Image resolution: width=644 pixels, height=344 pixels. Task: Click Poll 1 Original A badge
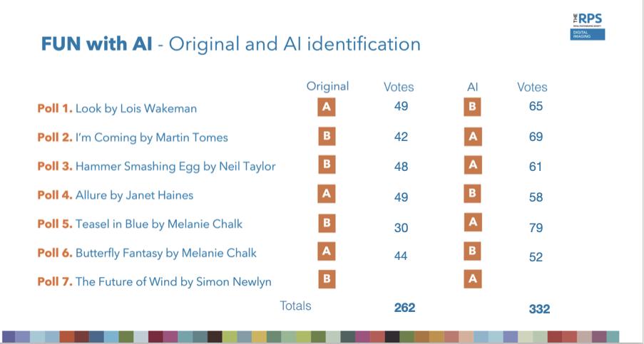[327, 107]
